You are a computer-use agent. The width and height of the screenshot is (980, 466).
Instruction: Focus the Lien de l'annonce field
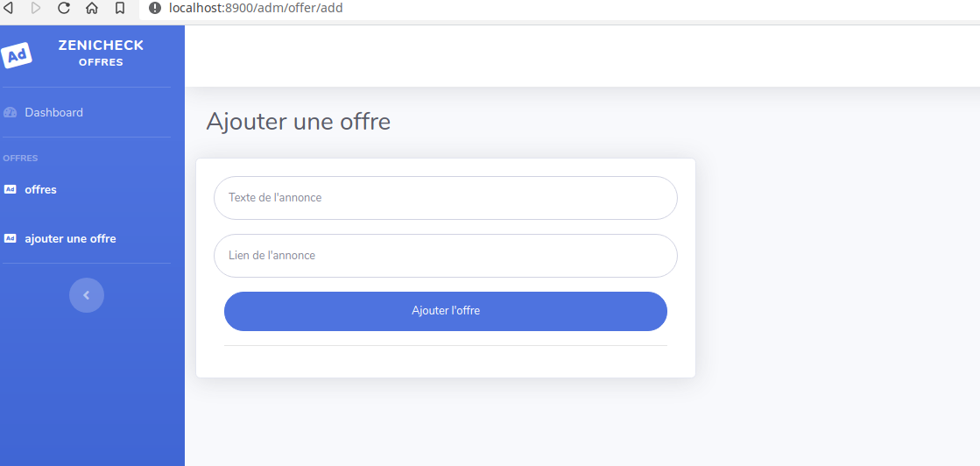click(446, 256)
